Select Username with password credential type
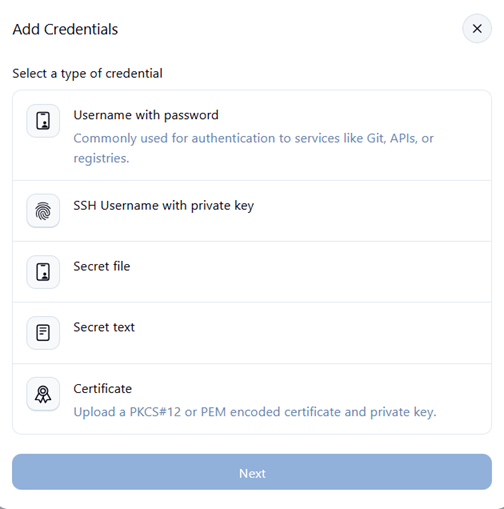 (x=252, y=136)
